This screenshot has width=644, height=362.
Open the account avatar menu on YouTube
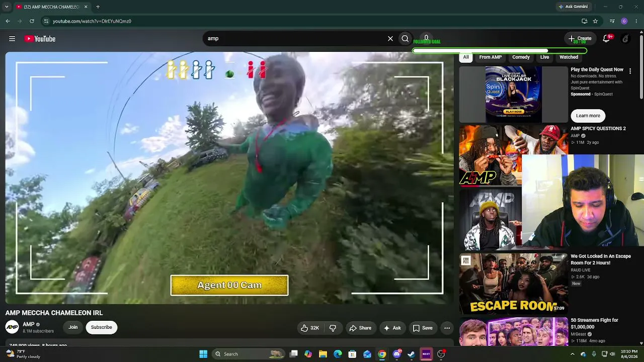tap(625, 39)
